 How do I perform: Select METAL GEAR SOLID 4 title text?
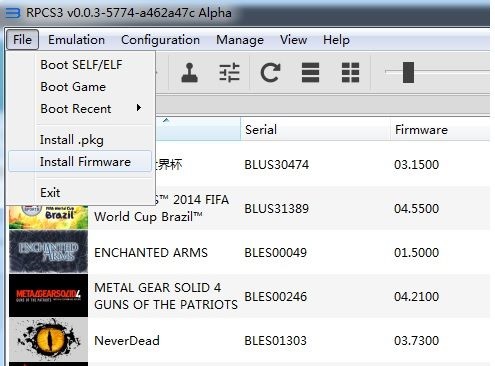[166, 296]
